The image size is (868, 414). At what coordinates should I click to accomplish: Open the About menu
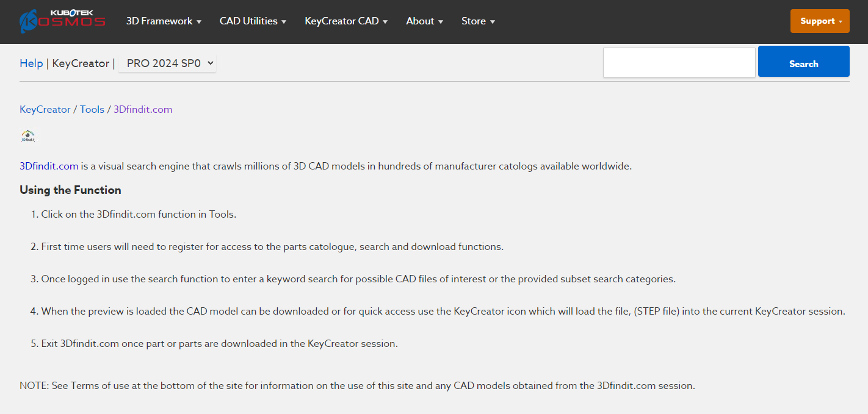coord(424,21)
